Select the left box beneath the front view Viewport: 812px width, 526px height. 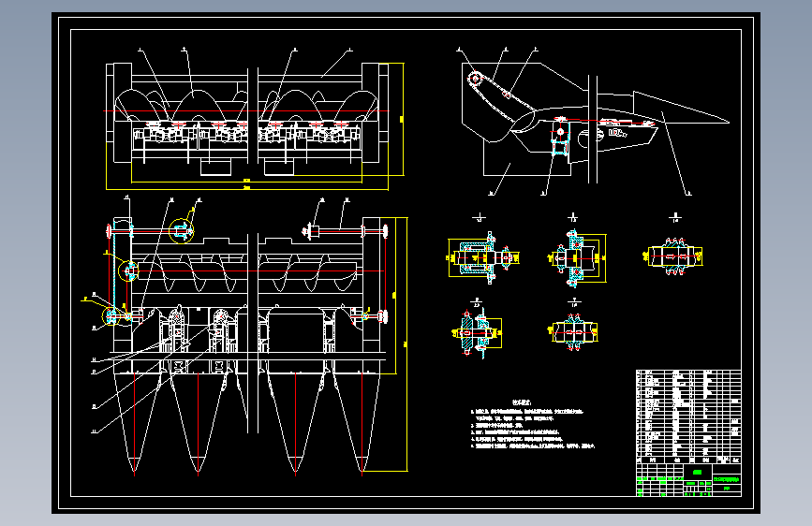(216, 168)
